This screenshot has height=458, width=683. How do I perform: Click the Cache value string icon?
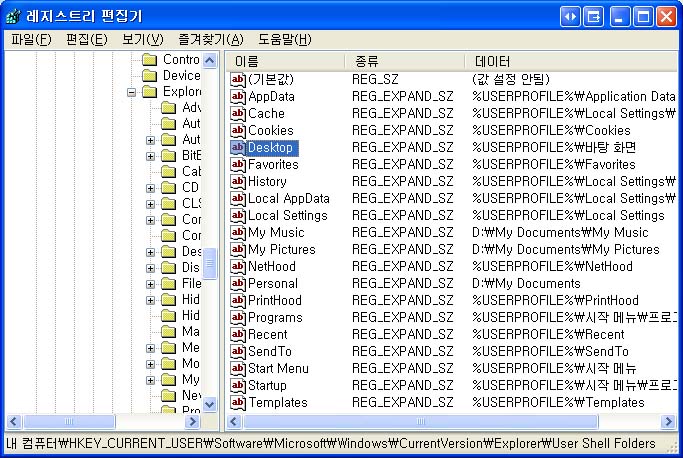237,113
